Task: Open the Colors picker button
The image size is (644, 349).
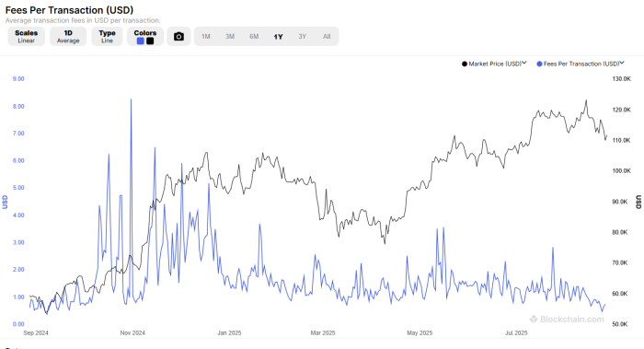Action: 145,37
